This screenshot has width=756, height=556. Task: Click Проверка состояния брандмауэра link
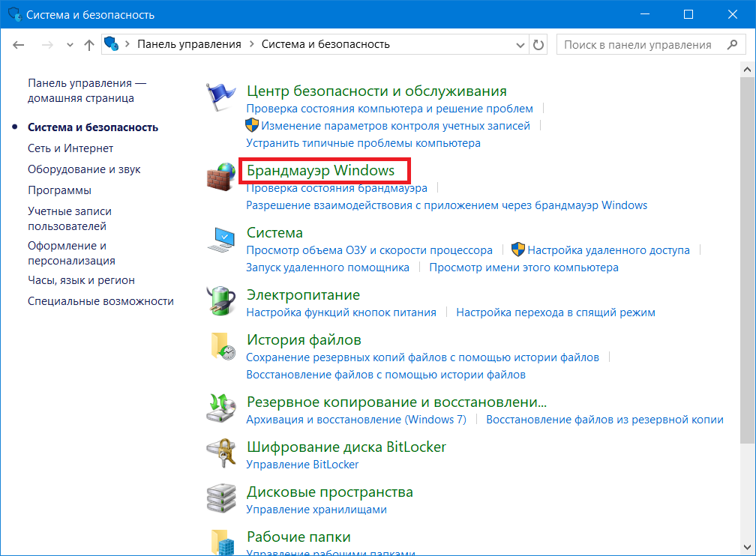337,188
